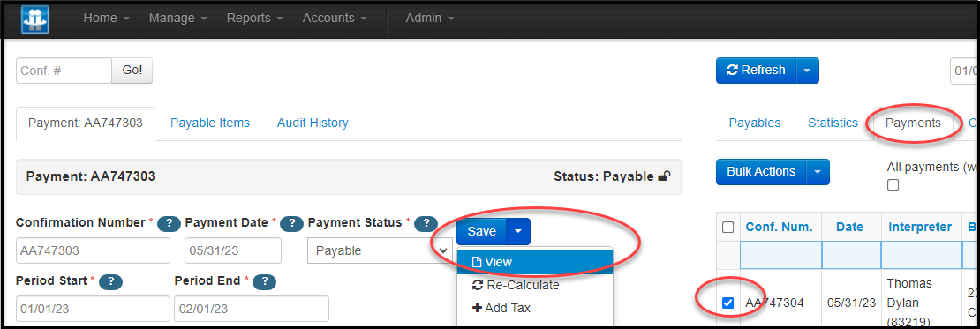Switch to the Payable Items tab
The height and width of the screenshot is (329, 980).
coord(210,123)
